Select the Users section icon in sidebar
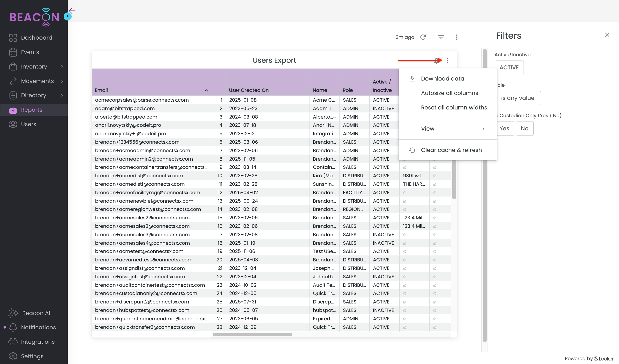The image size is (619, 364). pos(13,124)
